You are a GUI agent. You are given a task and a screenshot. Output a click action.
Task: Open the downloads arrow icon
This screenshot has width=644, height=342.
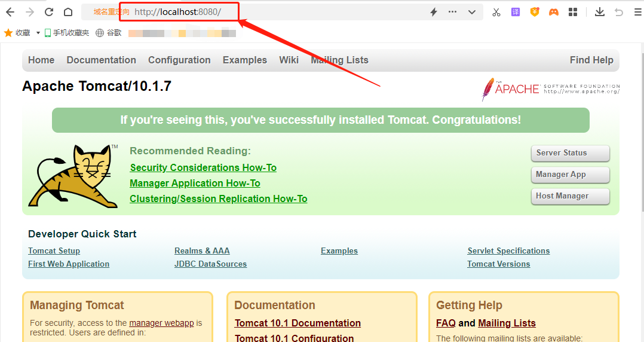600,12
